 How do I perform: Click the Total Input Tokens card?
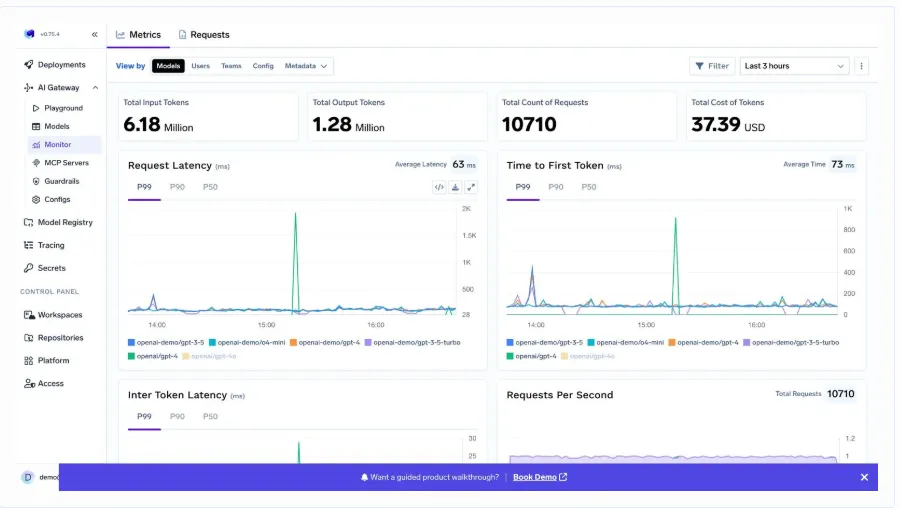[208, 117]
